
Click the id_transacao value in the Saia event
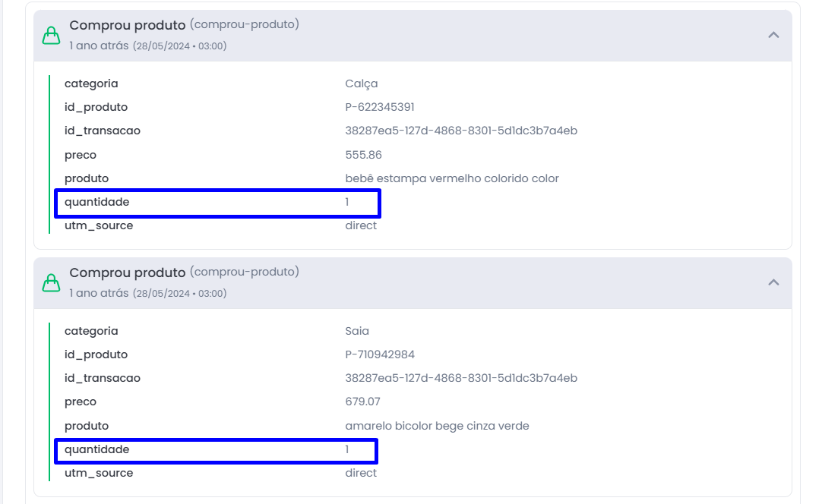[x=461, y=378]
